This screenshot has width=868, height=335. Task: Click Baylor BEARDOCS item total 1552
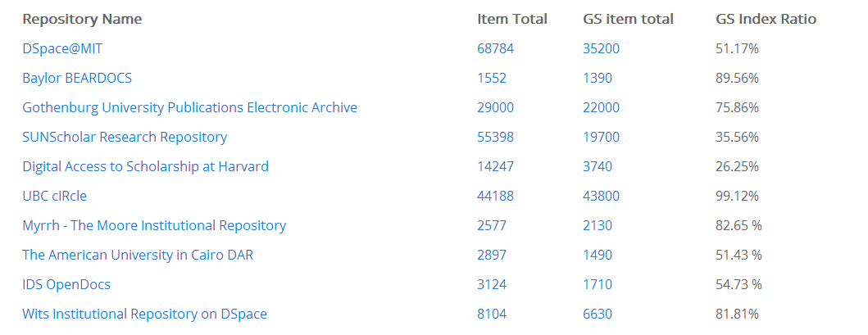click(x=492, y=78)
